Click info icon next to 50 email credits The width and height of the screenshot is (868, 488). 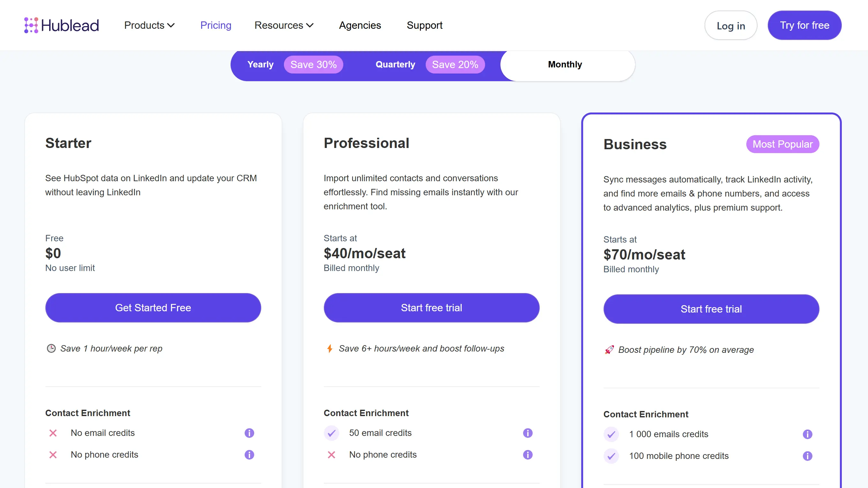pos(527,433)
